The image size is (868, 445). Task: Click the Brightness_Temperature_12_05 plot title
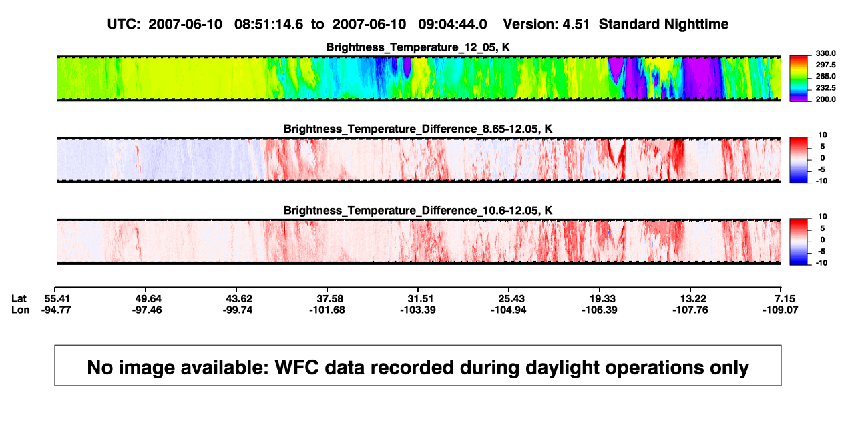(418, 47)
